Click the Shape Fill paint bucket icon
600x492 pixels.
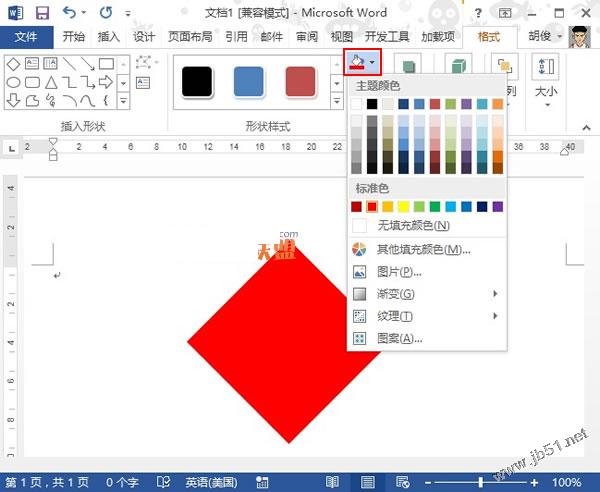[x=357, y=63]
